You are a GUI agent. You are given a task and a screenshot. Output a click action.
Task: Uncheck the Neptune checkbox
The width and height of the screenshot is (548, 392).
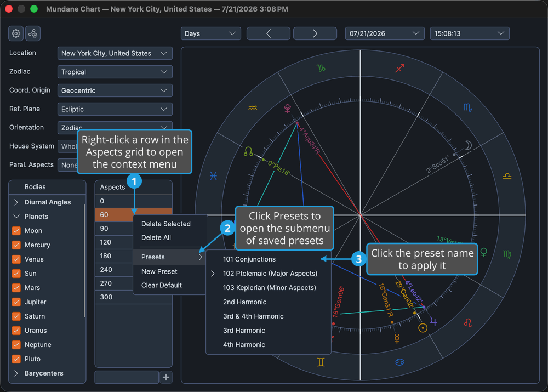pos(16,345)
